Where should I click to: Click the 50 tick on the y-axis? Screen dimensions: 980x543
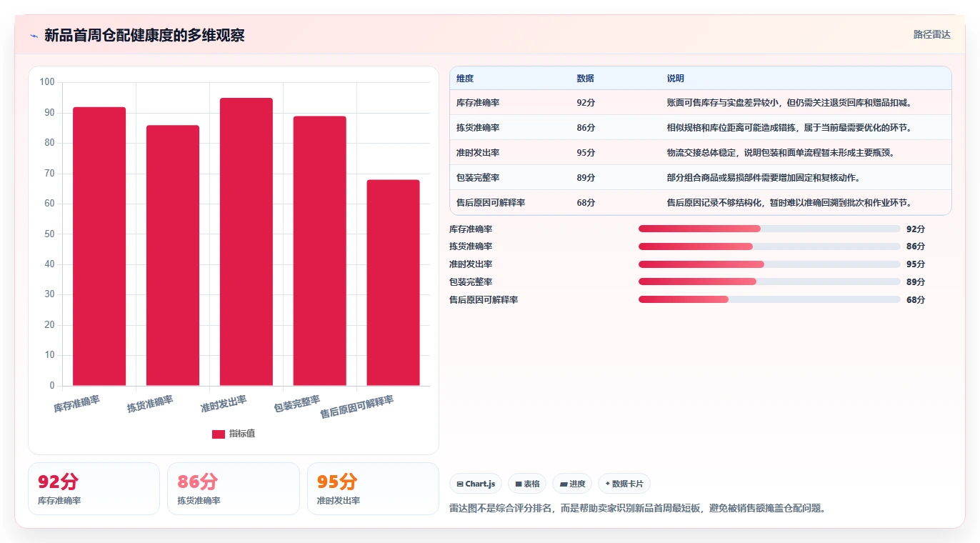tap(49, 234)
